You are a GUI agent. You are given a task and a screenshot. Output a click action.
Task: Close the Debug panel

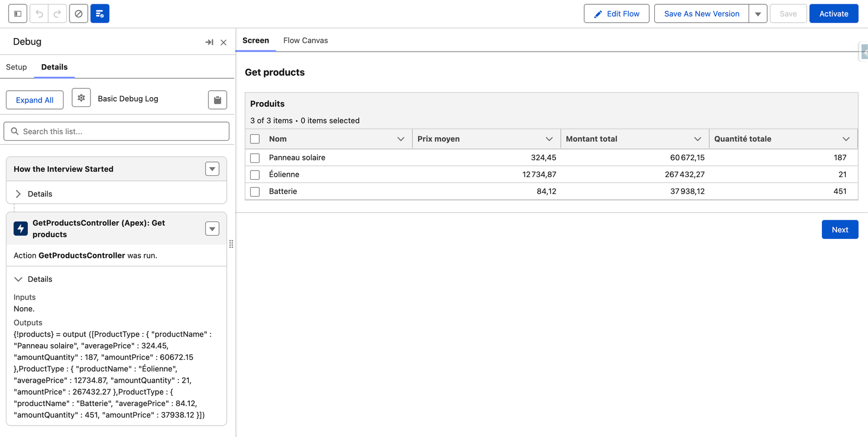(224, 42)
